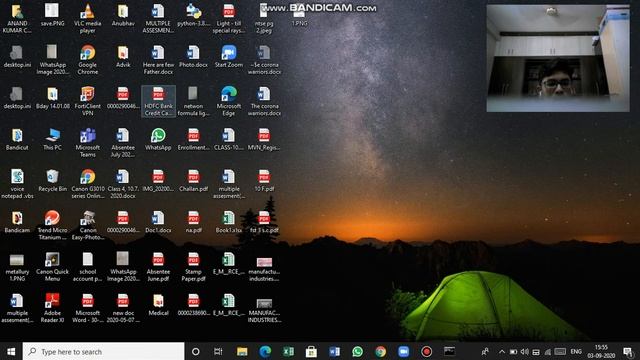Click the WhatsApp desktop shortcut
Viewport: 640px width, 360px height.
click(158, 140)
